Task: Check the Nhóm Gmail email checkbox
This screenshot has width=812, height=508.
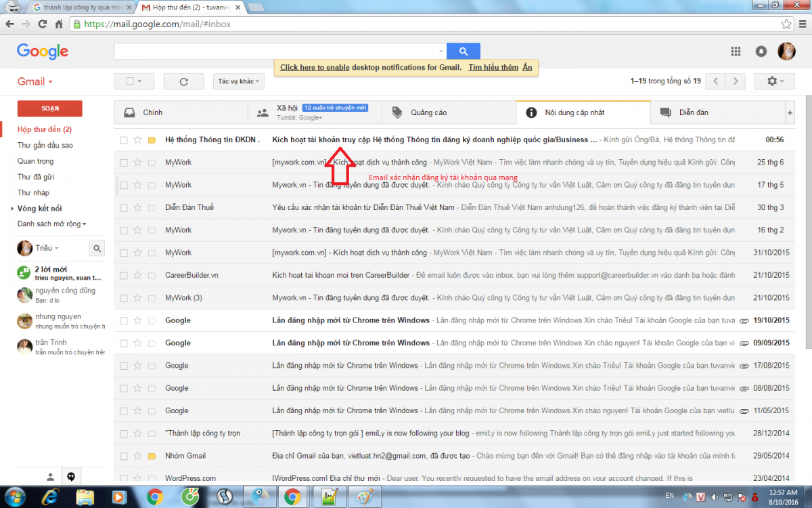Action: [x=124, y=456]
